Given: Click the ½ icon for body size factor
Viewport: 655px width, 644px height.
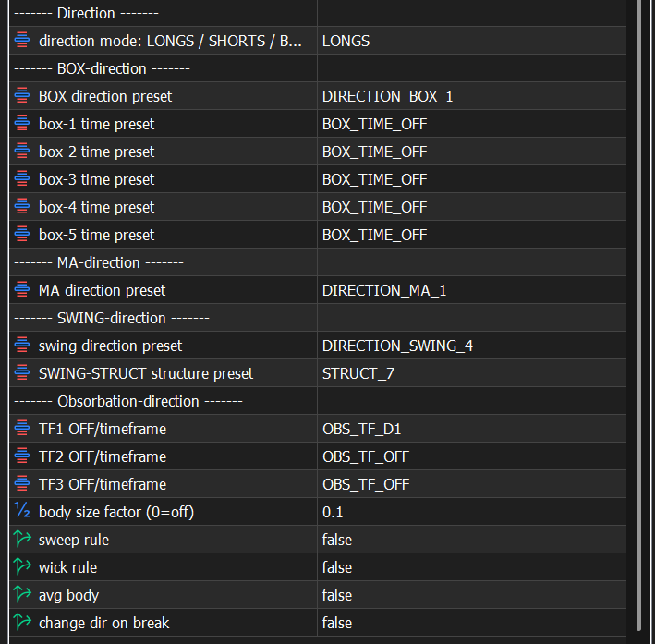Looking at the screenshot, I should (x=22, y=511).
